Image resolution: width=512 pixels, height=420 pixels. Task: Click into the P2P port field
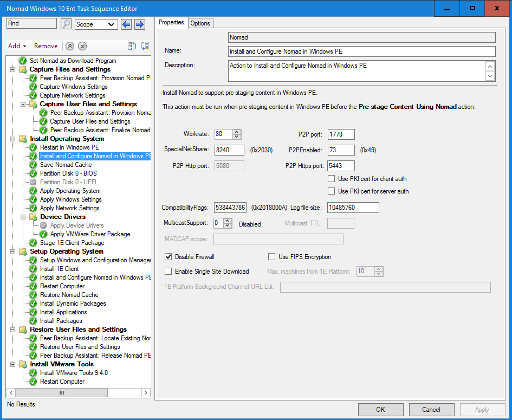pos(341,134)
